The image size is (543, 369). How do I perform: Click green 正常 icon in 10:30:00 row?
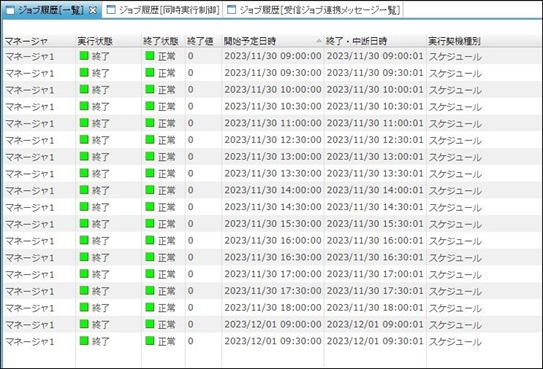[150, 106]
